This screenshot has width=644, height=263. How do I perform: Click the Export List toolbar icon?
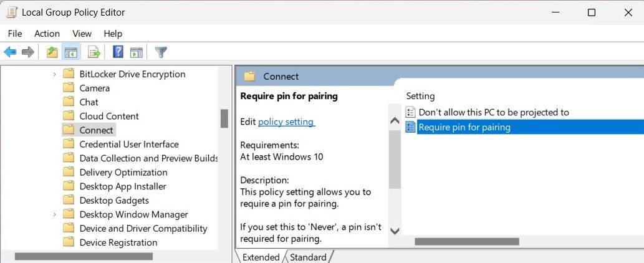point(94,52)
